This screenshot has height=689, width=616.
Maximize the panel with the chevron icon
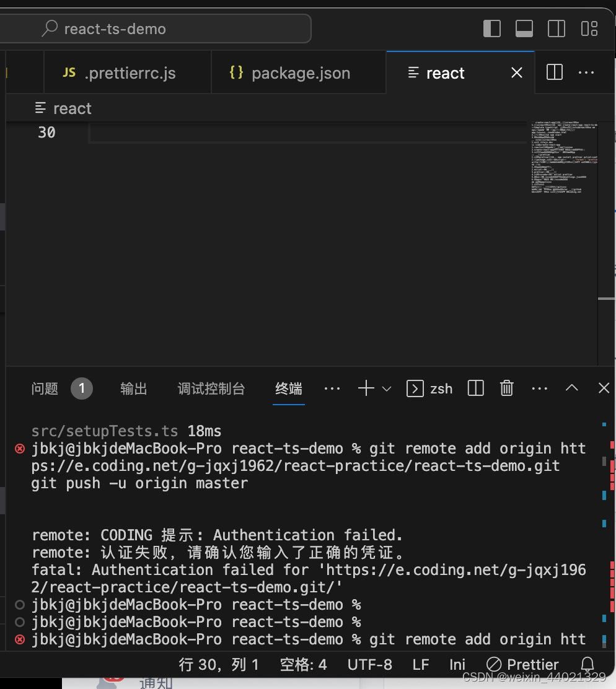click(571, 388)
